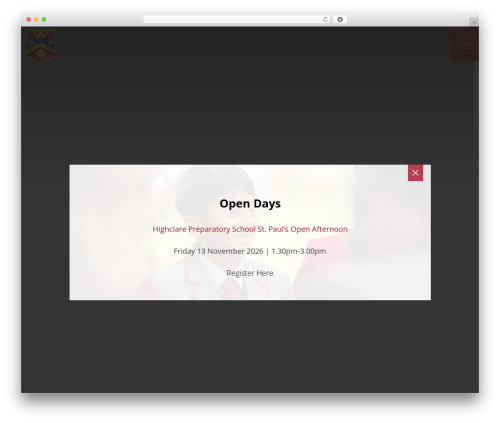Add a new browser tab

point(474,22)
